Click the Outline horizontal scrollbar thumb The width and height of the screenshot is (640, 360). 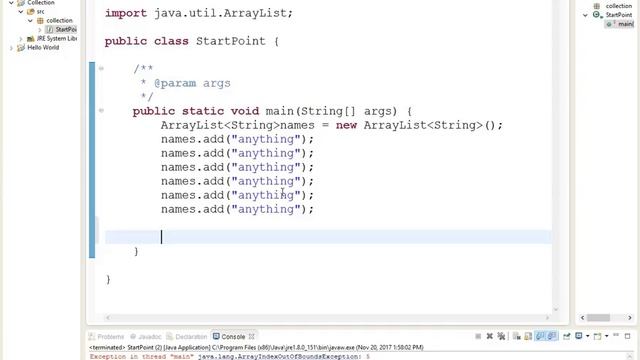pyautogui.click(x=598, y=318)
